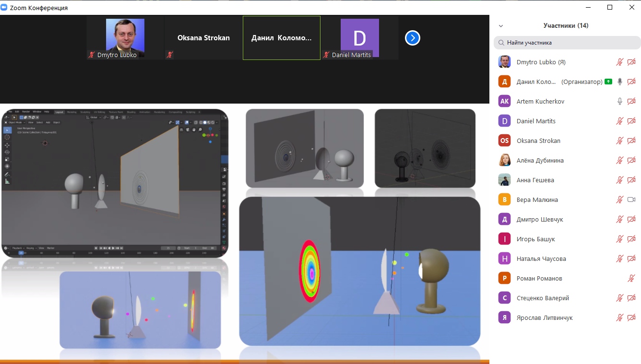Screen dimensions: 641x364
Task: Click Oksana Strokan's camera-off icon in participants list
Action: [631, 141]
